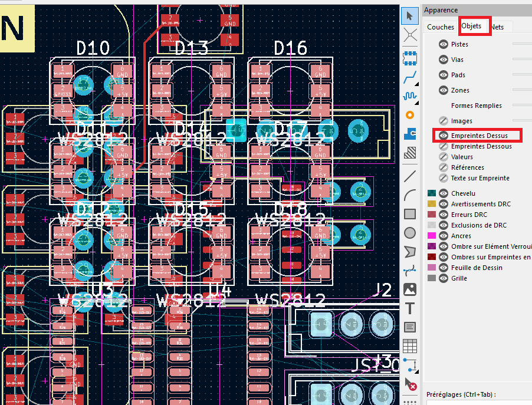The width and height of the screenshot is (532, 405).
Task: Select the D16 reference label on board
Action: 290,48
